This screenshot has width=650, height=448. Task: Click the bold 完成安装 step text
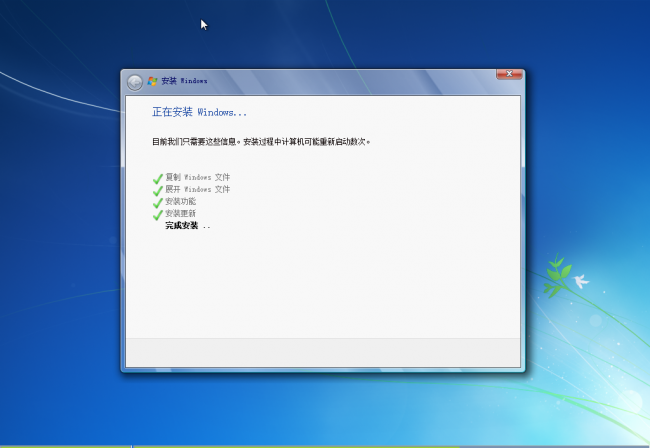pos(182,225)
